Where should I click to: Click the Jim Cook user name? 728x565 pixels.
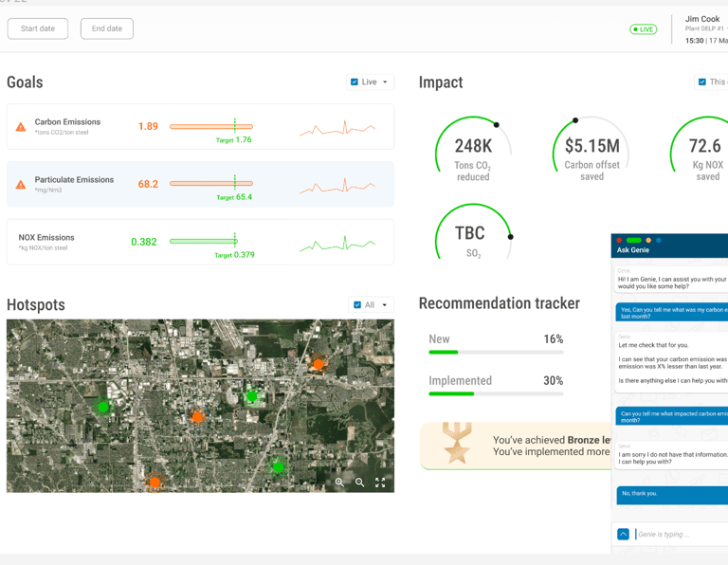702,19
